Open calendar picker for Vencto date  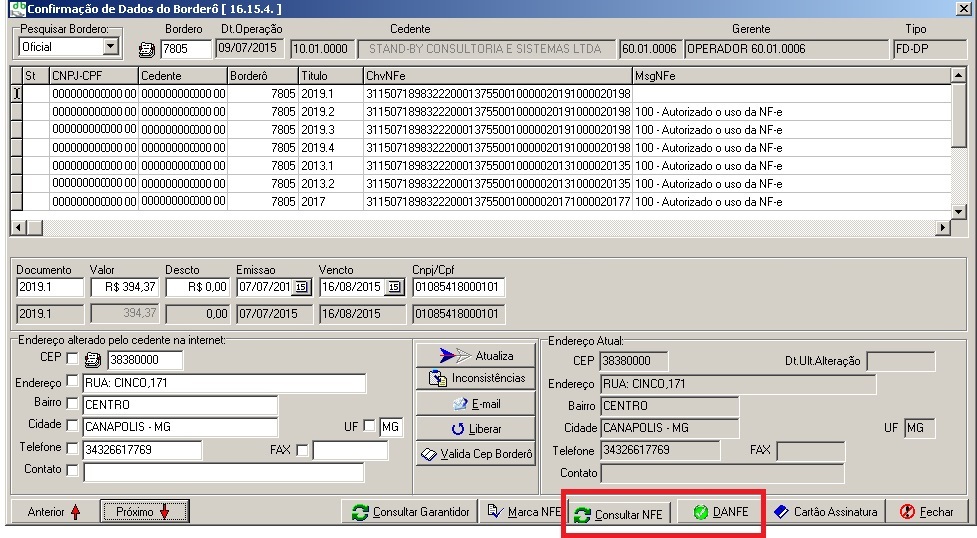(393, 288)
